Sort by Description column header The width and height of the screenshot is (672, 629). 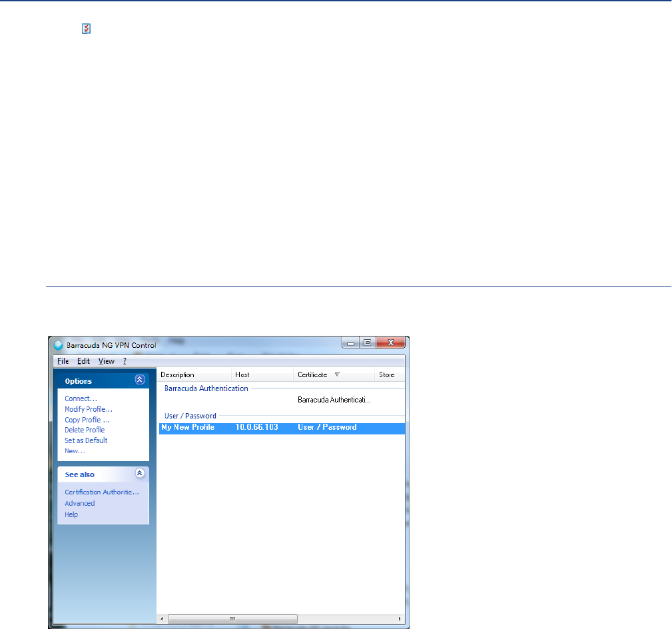194,374
